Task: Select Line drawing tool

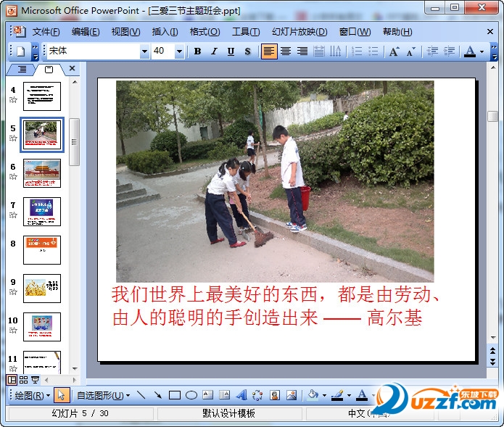Action: click(x=141, y=396)
